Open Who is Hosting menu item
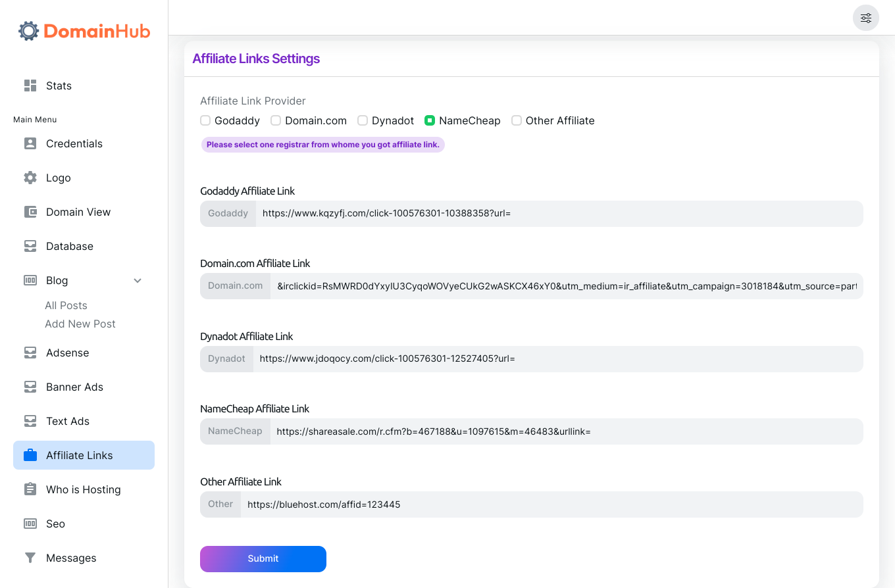Screen dimensions: 895x588 (84, 489)
